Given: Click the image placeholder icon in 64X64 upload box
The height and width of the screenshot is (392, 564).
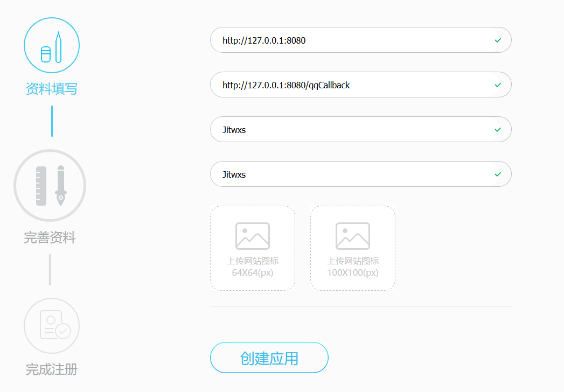Looking at the screenshot, I should pos(253,236).
